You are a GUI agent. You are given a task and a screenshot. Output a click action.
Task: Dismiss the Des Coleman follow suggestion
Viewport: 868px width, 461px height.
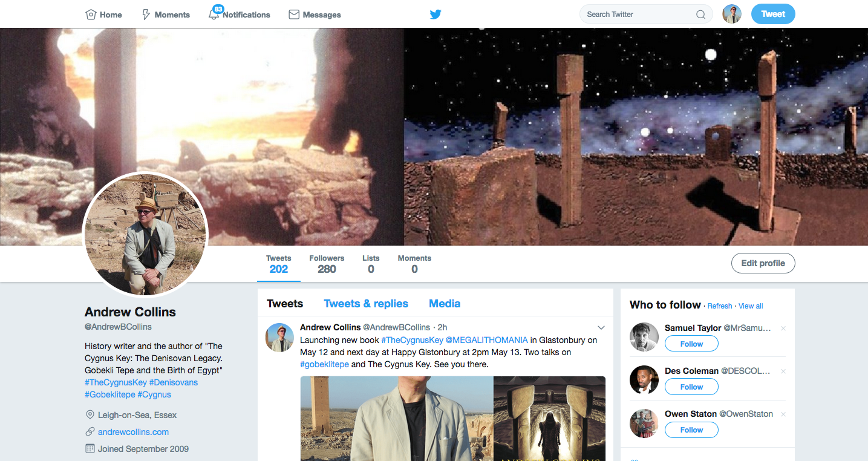point(783,371)
